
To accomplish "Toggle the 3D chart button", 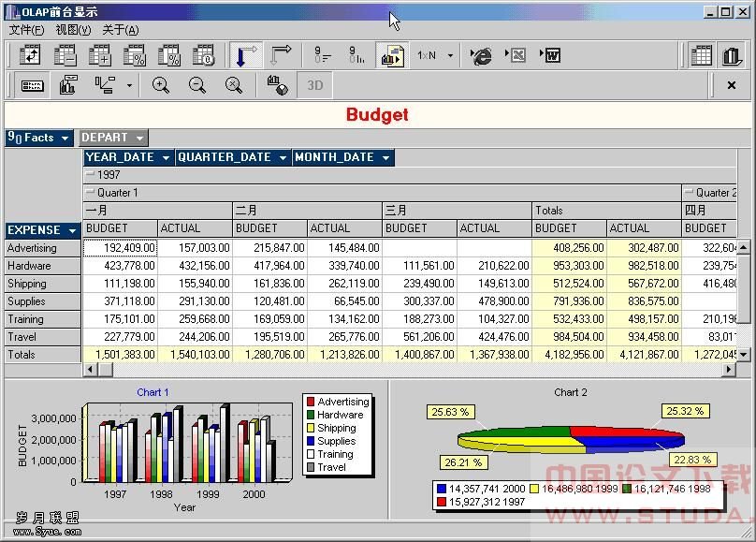I will (x=314, y=85).
